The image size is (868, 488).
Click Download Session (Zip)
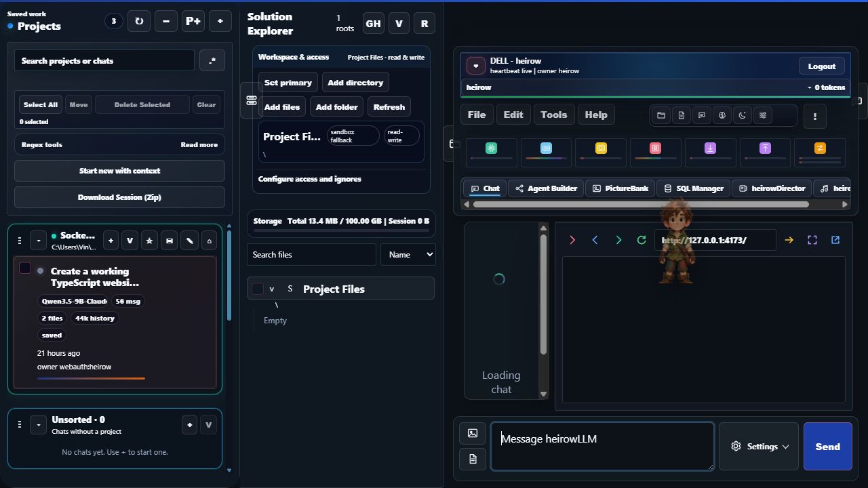[119, 197]
